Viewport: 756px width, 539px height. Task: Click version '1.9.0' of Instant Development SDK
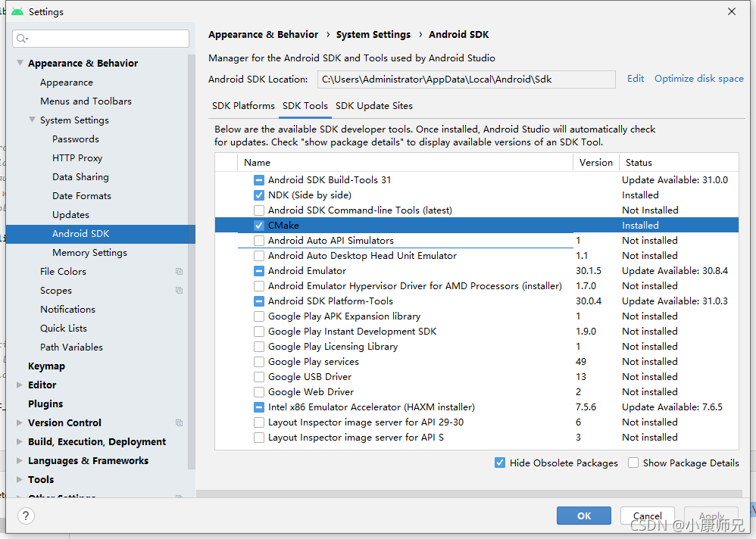(x=586, y=332)
